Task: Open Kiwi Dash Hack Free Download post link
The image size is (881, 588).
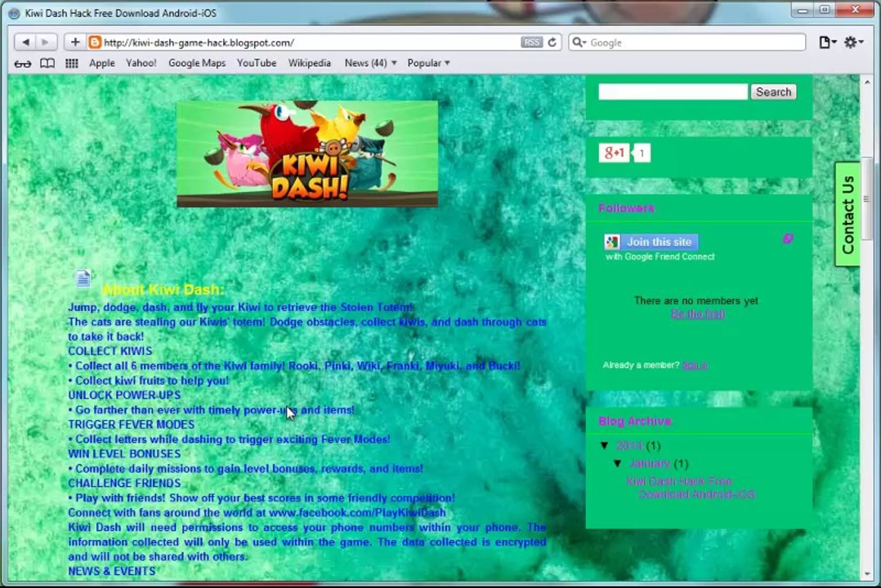Action: click(691, 488)
